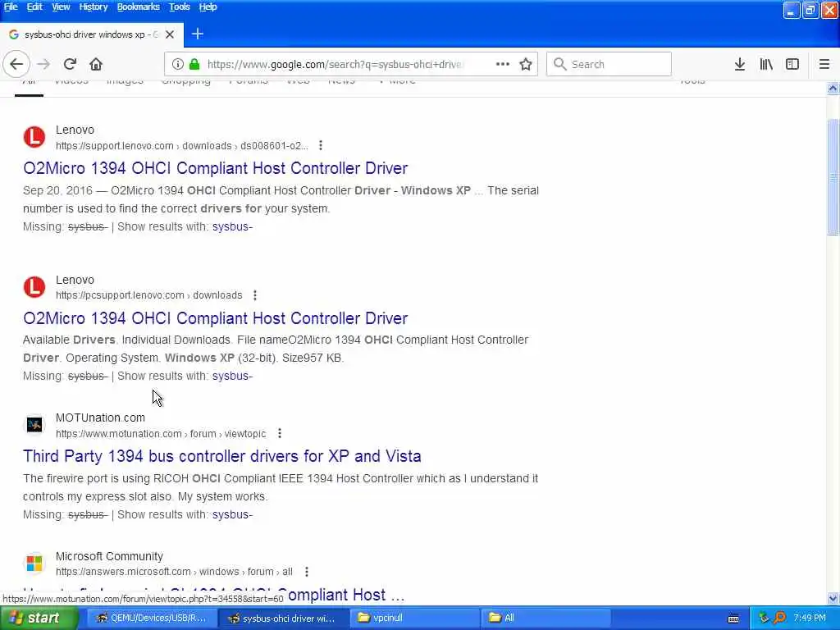Image resolution: width=840 pixels, height=630 pixels.
Task: Open more options for support.lenovo.com result
Action: pos(321,146)
